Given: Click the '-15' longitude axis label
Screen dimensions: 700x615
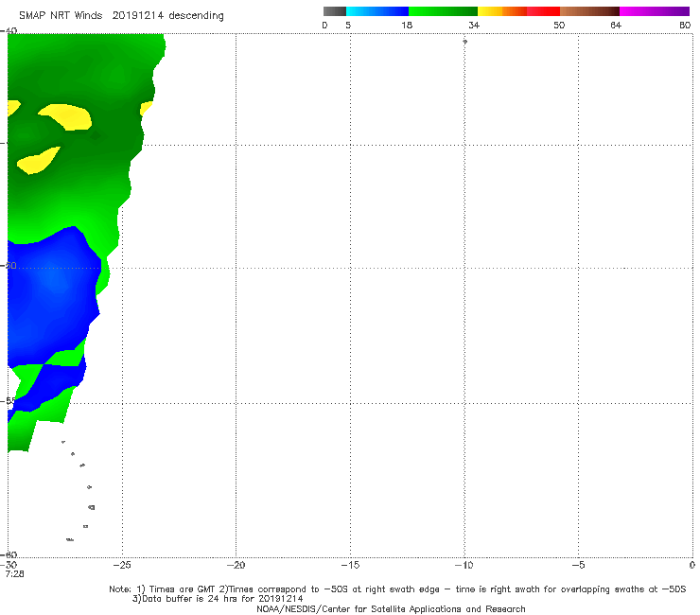Looking at the screenshot, I should click(350, 565).
